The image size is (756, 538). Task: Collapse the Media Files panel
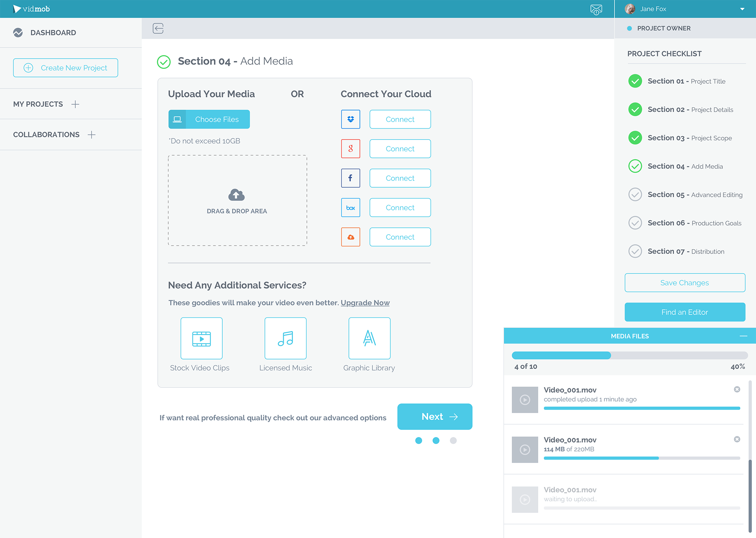tap(744, 336)
